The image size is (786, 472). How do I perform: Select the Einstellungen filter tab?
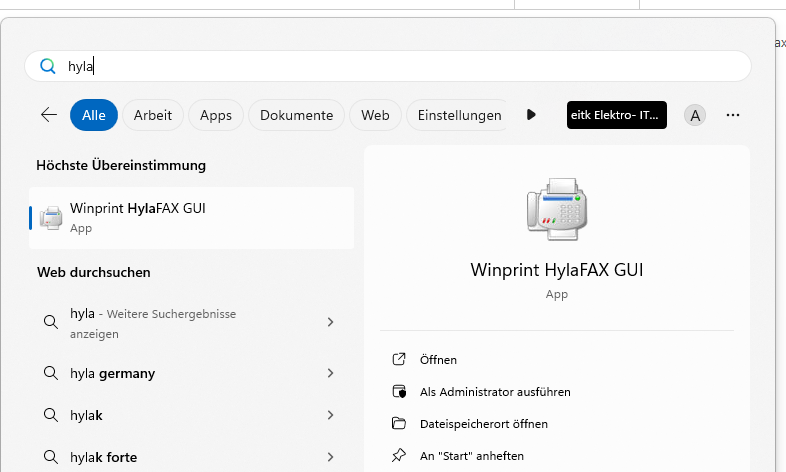(x=459, y=115)
